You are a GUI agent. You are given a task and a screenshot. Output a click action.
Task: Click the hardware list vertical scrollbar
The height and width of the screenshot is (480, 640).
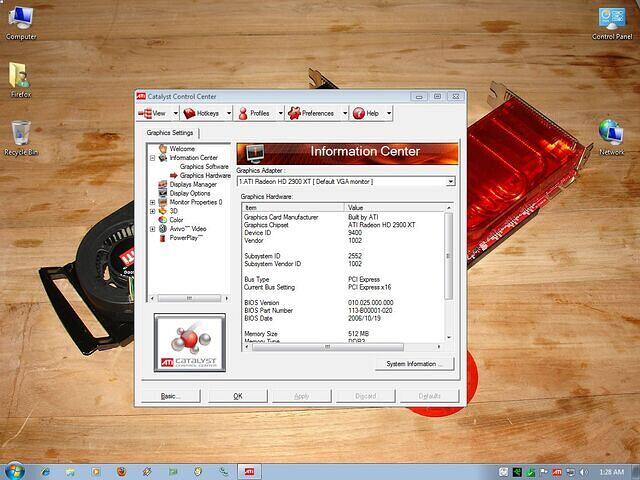[x=449, y=256]
